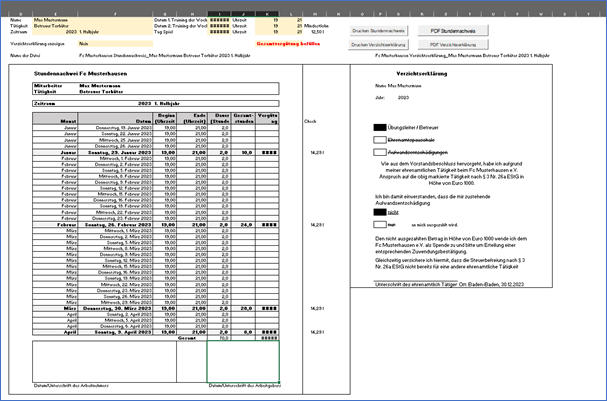The width and height of the screenshot is (607, 401).
Task: Click the 'Monat' table header cell
Action: point(55,118)
